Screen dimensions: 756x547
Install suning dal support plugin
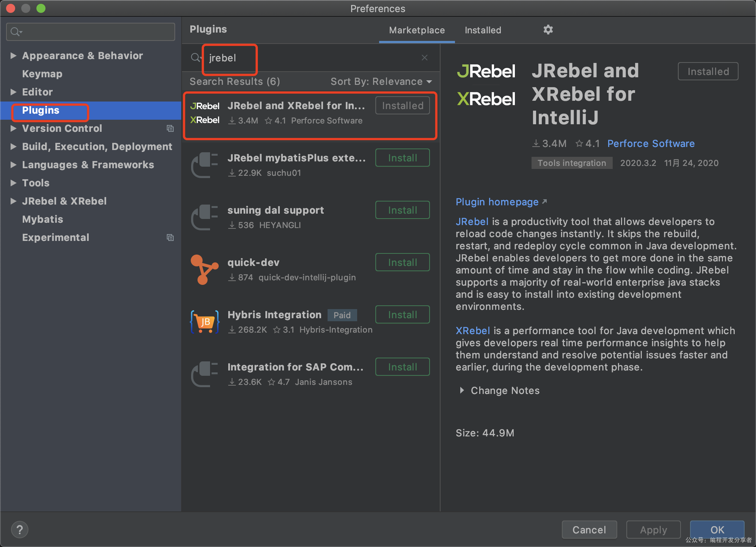tap(402, 210)
